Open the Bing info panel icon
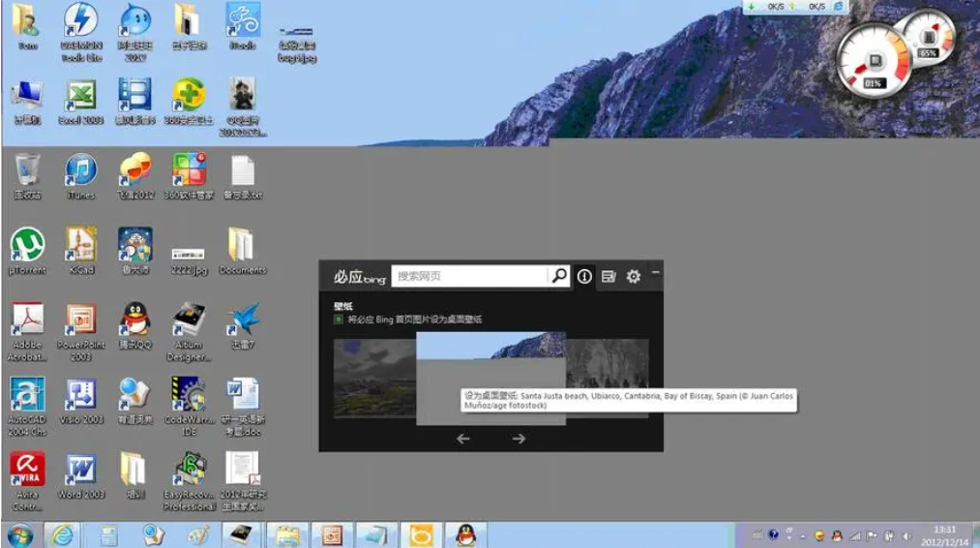The width and height of the screenshot is (980, 548). pos(584,276)
